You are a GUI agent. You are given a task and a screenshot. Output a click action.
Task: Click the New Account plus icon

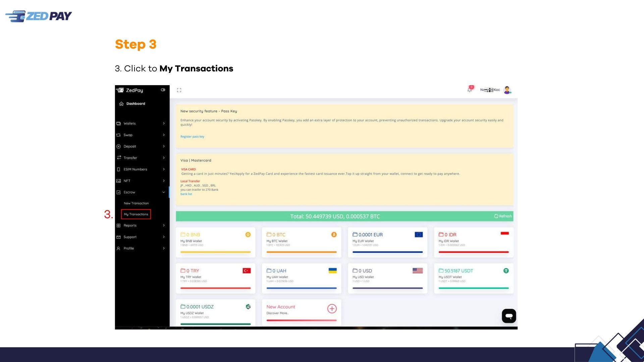point(332,309)
